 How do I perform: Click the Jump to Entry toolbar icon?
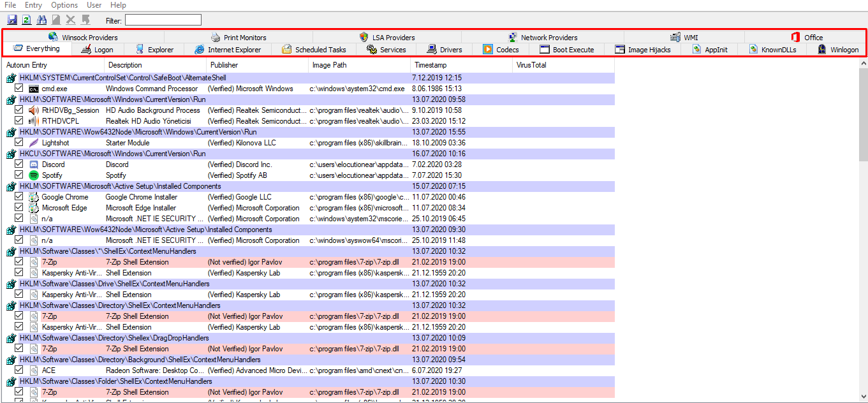click(x=85, y=20)
